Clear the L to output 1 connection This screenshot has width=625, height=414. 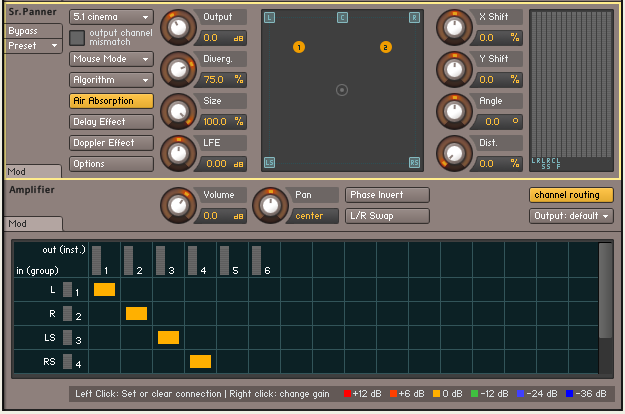click(x=104, y=290)
